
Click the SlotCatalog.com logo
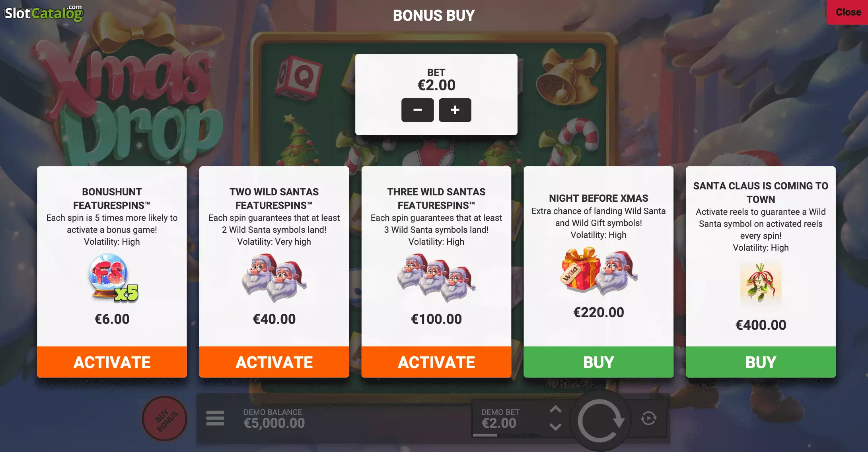[x=43, y=13]
